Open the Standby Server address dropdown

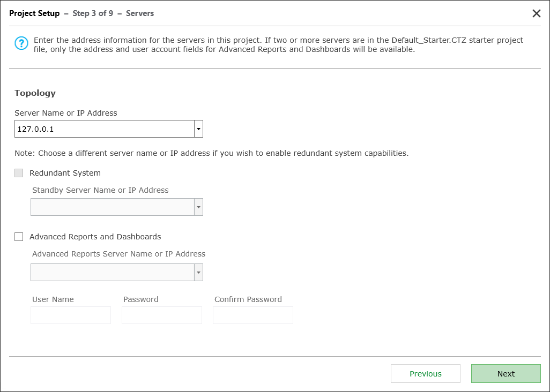pyautogui.click(x=198, y=207)
